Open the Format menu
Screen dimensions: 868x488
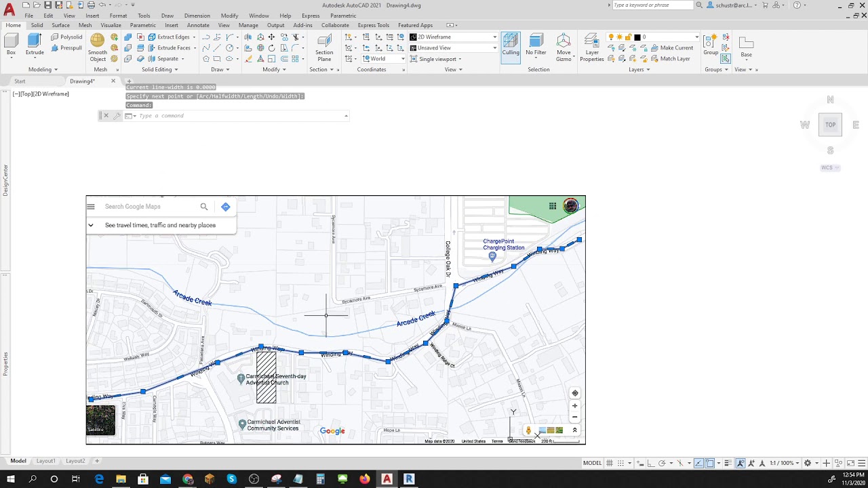point(118,16)
